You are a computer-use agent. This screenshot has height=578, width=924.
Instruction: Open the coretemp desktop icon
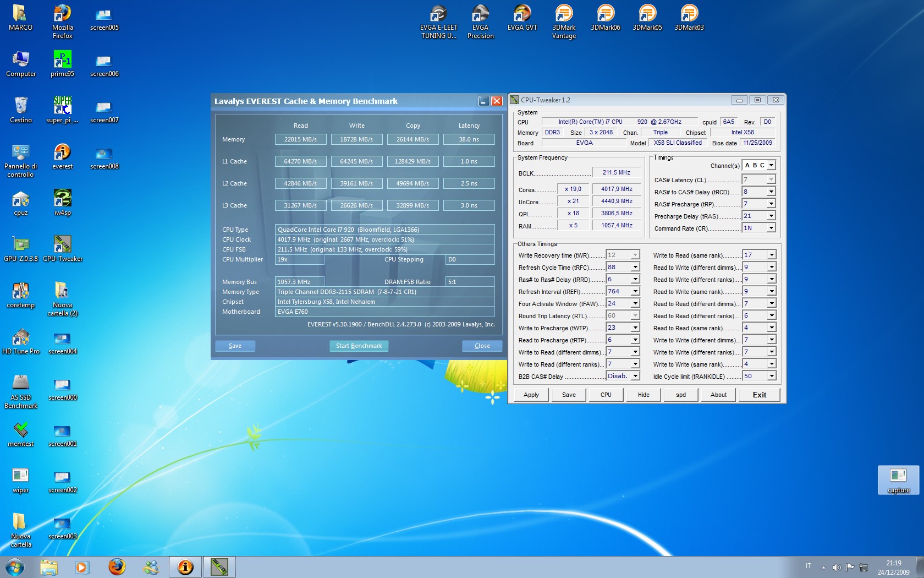click(21, 295)
